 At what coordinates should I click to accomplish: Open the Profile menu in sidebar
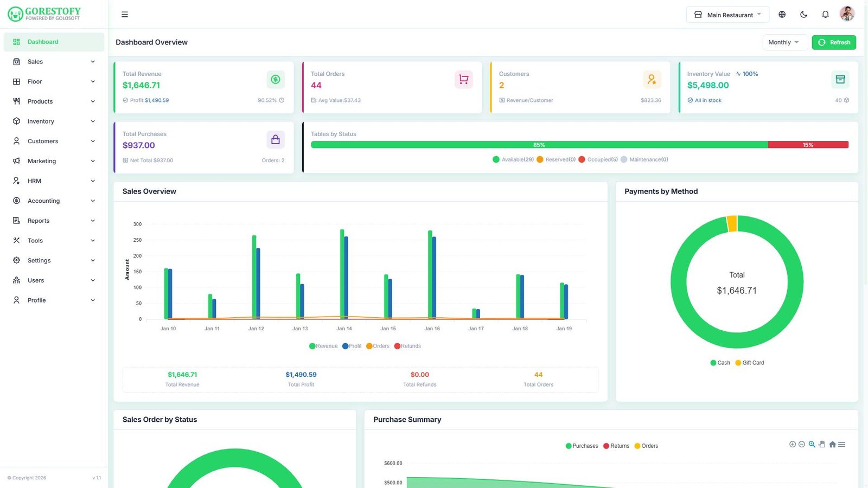(x=54, y=300)
